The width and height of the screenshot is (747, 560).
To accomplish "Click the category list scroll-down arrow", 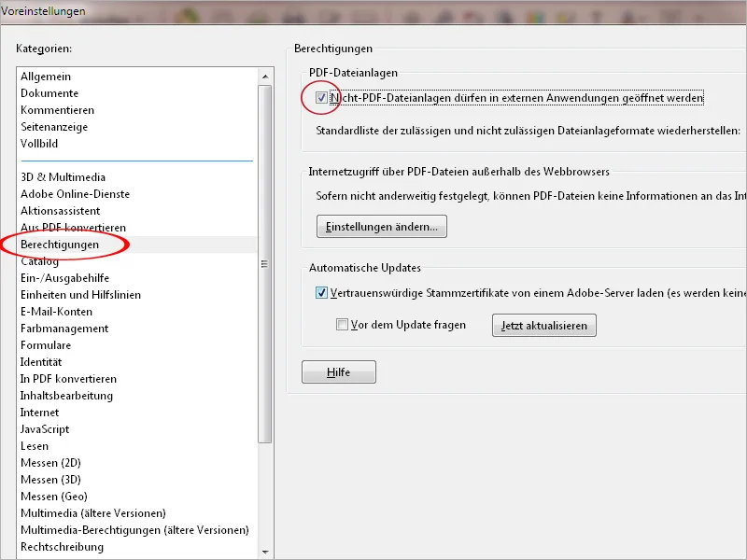I will pyautogui.click(x=265, y=552).
